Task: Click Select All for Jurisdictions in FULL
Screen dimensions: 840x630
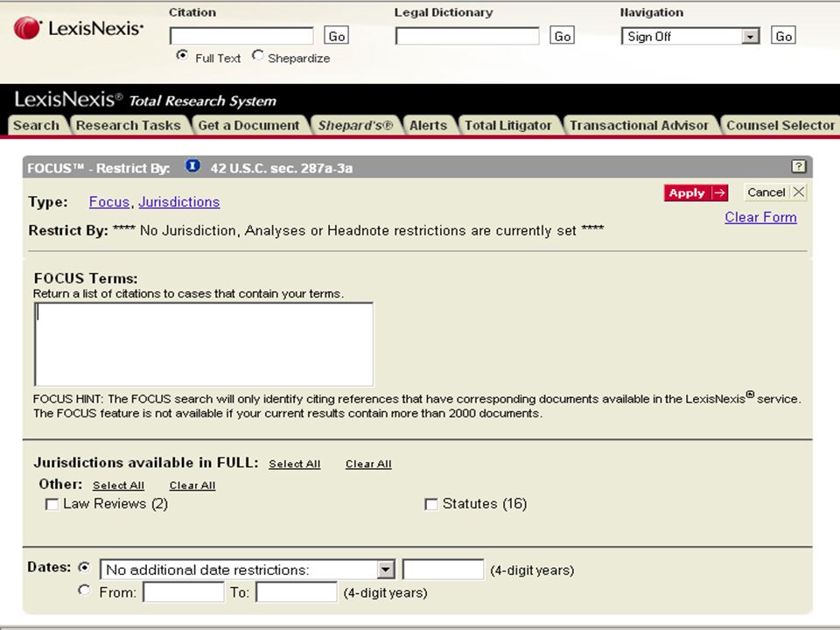Action: tap(295, 464)
